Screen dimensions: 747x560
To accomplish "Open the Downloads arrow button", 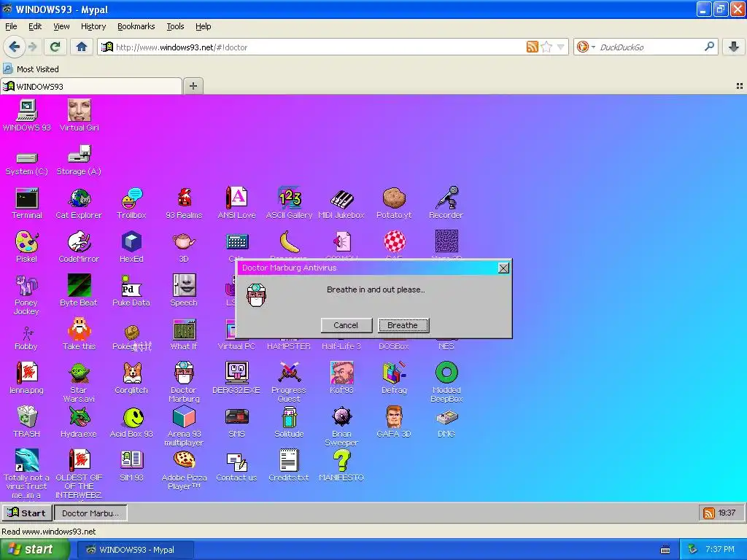I will point(734,47).
